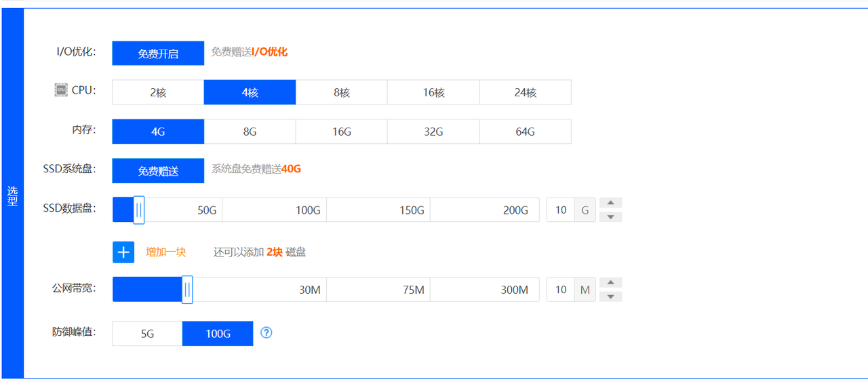The width and height of the screenshot is (868, 382).
Task: Pick 16G memory option
Action: (342, 132)
